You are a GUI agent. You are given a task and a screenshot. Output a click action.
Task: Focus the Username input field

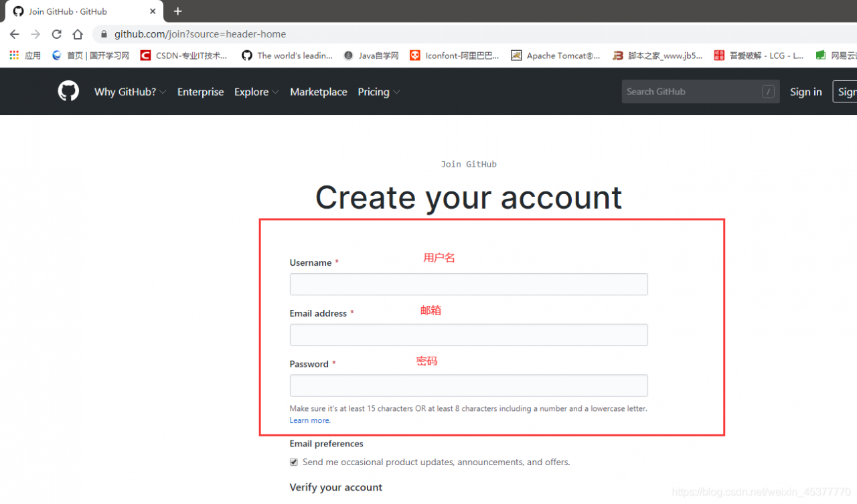(x=469, y=284)
